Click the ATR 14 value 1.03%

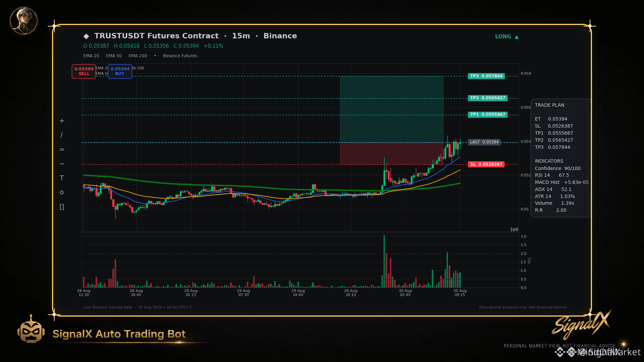tap(567, 196)
